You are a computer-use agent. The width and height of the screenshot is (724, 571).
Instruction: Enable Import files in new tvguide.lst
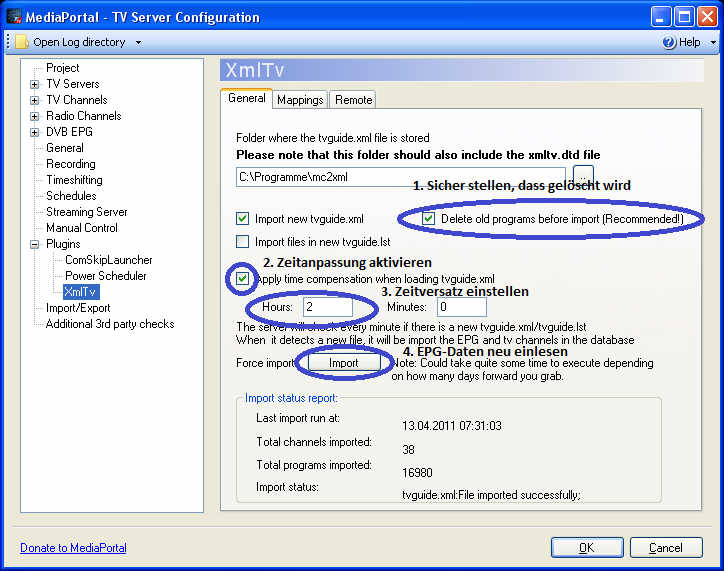(x=242, y=241)
